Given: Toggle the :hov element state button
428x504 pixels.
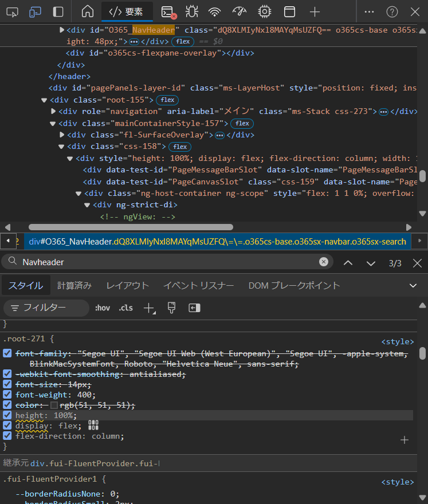Looking at the screenshot, I should [102, 308].
